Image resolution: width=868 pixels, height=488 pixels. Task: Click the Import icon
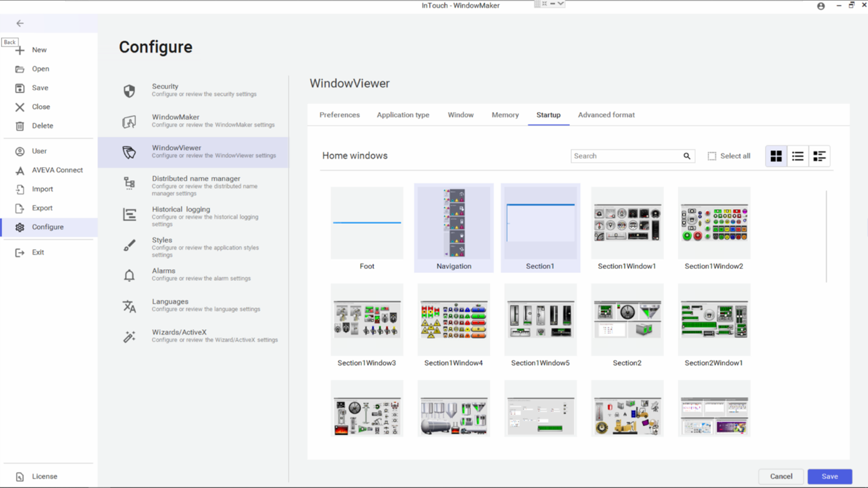tap(20, 189)
